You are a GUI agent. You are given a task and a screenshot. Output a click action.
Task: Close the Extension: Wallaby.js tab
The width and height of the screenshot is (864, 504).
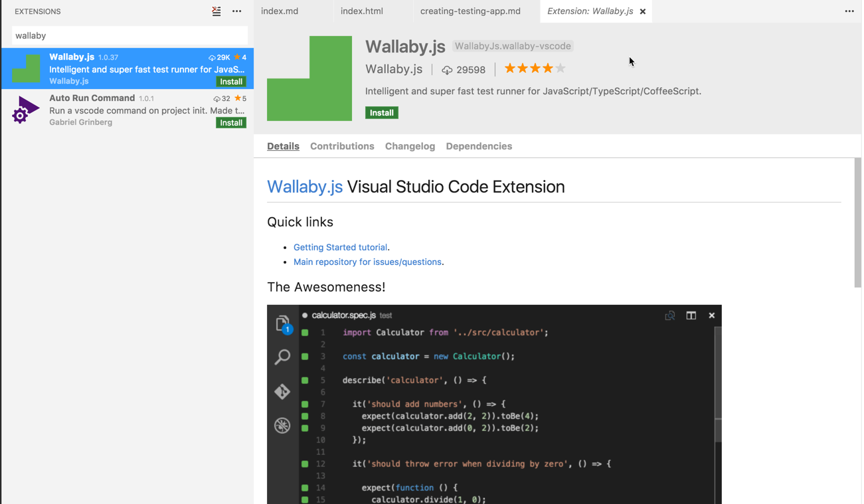(x=643, y=11)
